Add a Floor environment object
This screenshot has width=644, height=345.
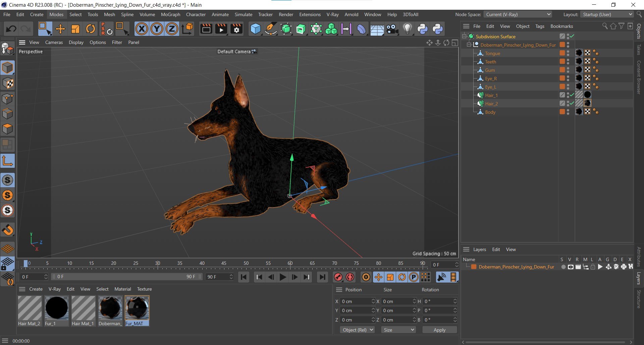tap(377, 29)
